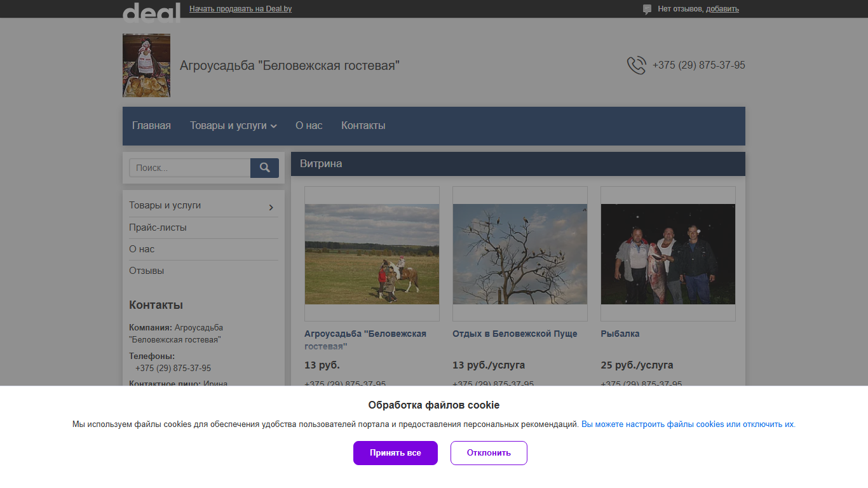This screenshot has width=868, height=488.
Task: Click the 13 руб./услуга price
Action: pyautogui.click(x=489, y=365)
